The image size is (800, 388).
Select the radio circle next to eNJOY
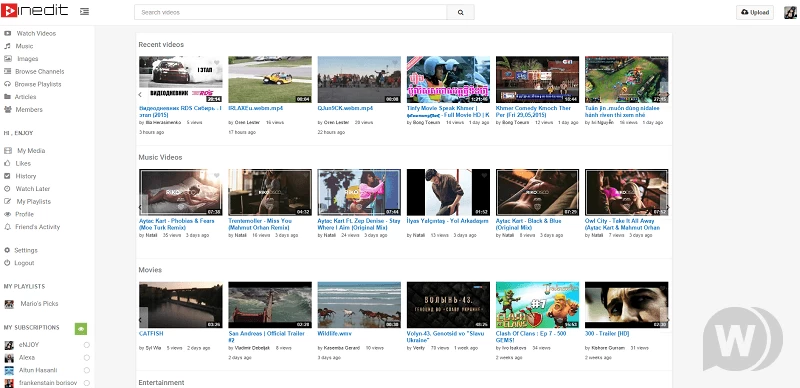(x=87, y=345)
